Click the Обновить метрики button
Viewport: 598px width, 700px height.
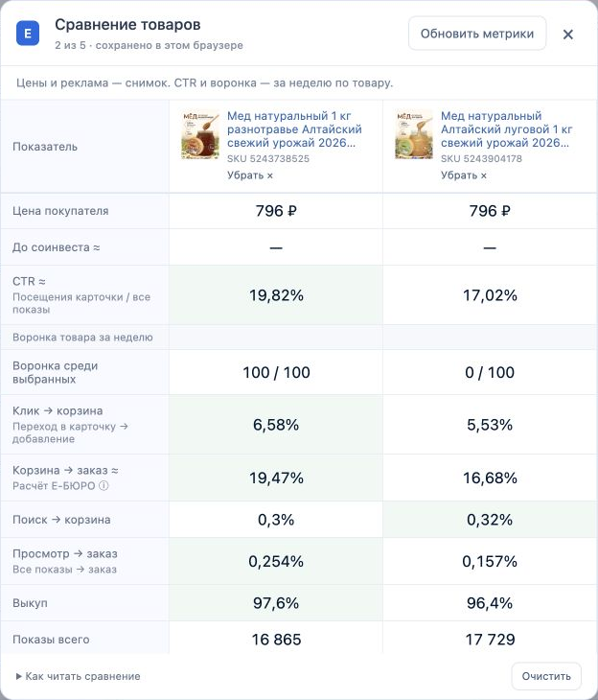[x=477, y=34]
